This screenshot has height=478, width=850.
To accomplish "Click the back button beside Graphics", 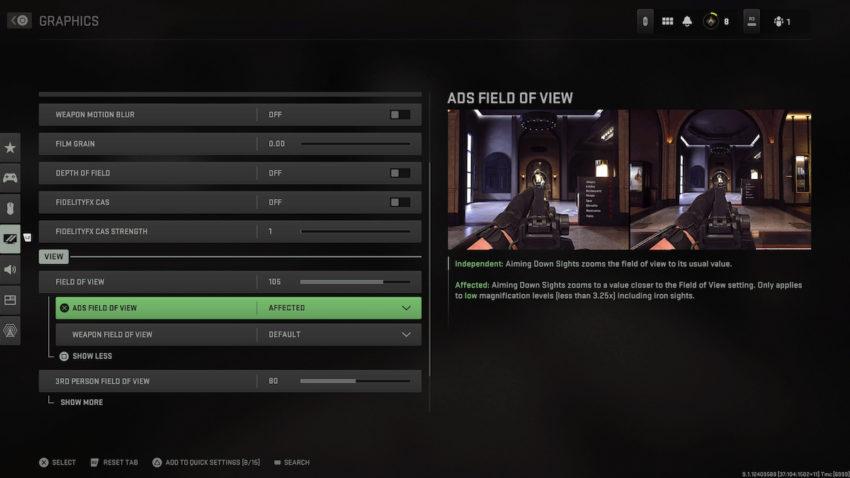I will (x=20, y=21).
